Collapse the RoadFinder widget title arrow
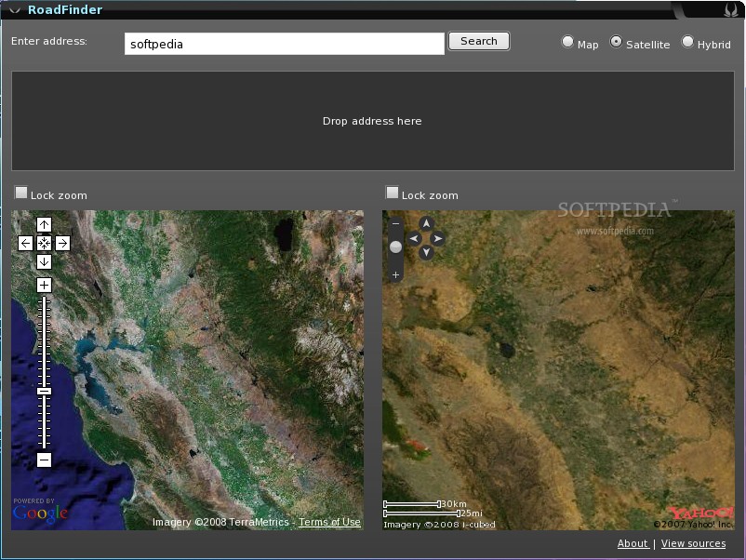 point(15,10)
